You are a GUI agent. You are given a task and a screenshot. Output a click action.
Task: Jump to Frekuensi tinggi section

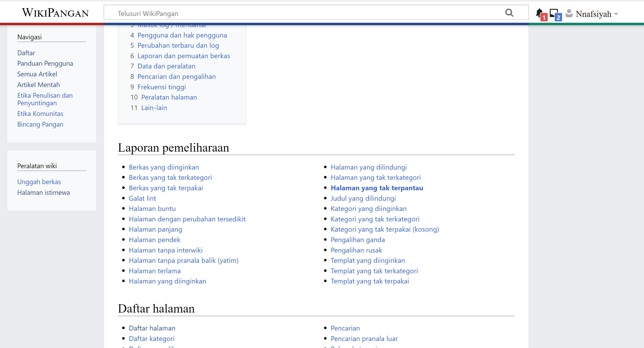click(x=161, y=87)
